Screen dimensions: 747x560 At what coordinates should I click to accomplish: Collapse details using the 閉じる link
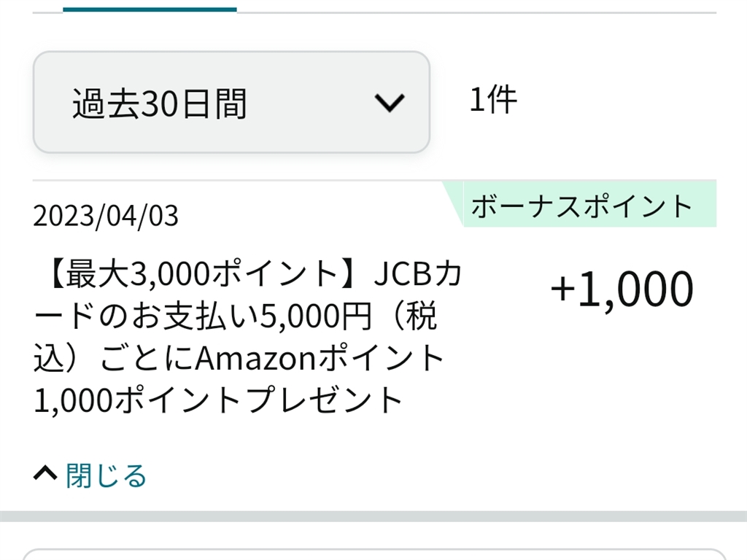(107, 475)
